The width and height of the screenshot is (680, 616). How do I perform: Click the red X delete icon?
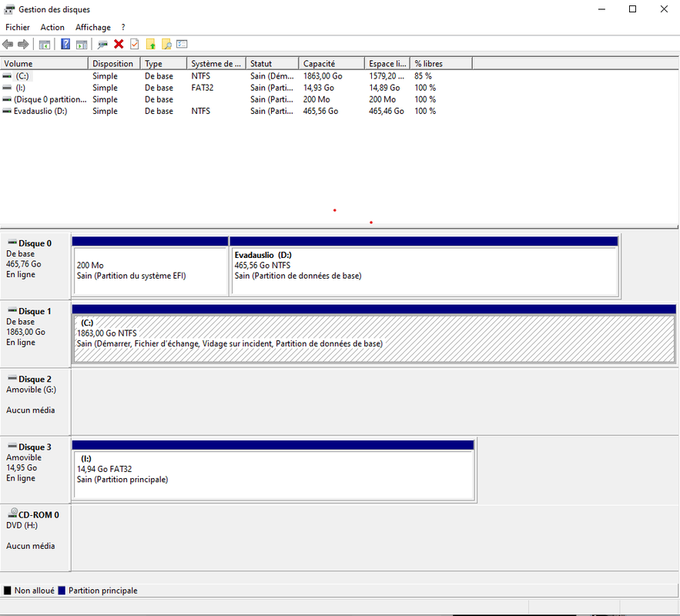[x=119, y=44]
